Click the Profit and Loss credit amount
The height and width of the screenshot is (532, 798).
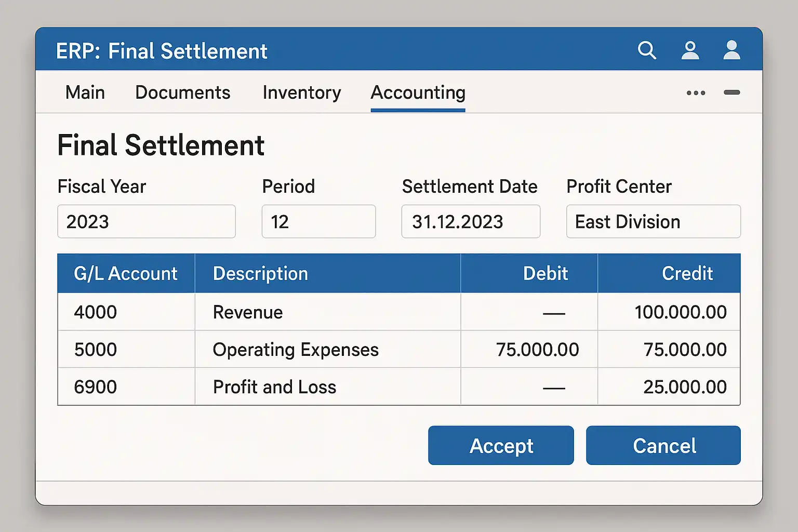(684, 387)
